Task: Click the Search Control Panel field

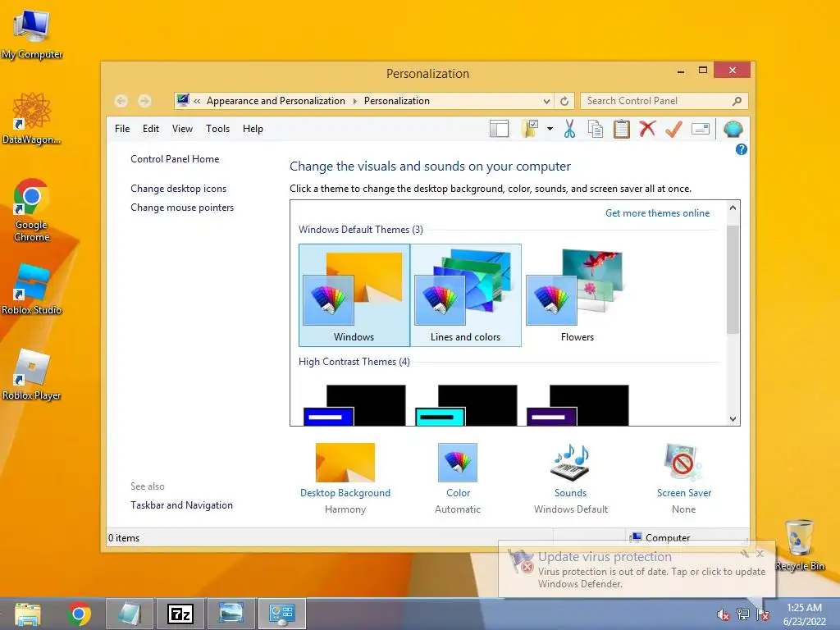Action: click(x=663, y=101)
